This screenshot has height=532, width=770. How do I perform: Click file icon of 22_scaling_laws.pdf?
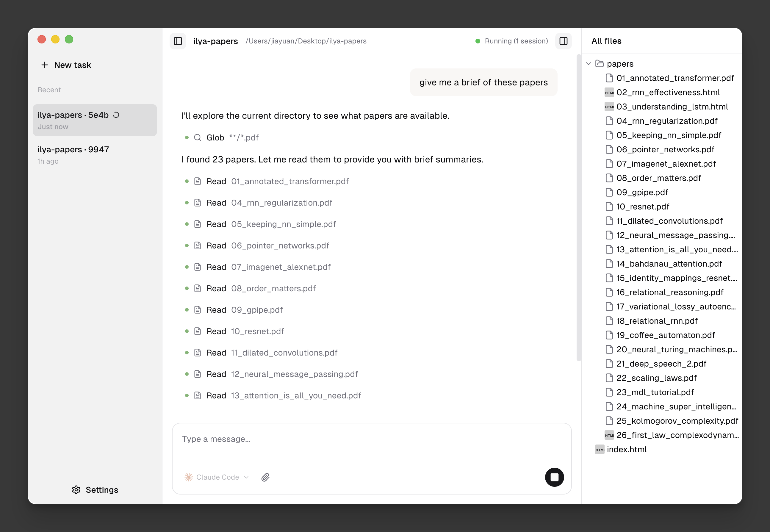point(609,378)
